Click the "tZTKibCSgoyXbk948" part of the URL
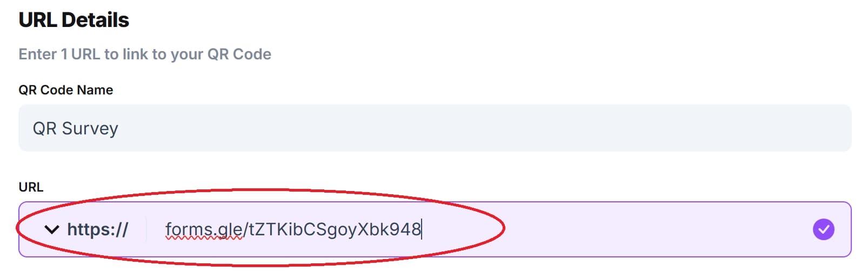Screen dimensions: 868x279 click(335, 229)
